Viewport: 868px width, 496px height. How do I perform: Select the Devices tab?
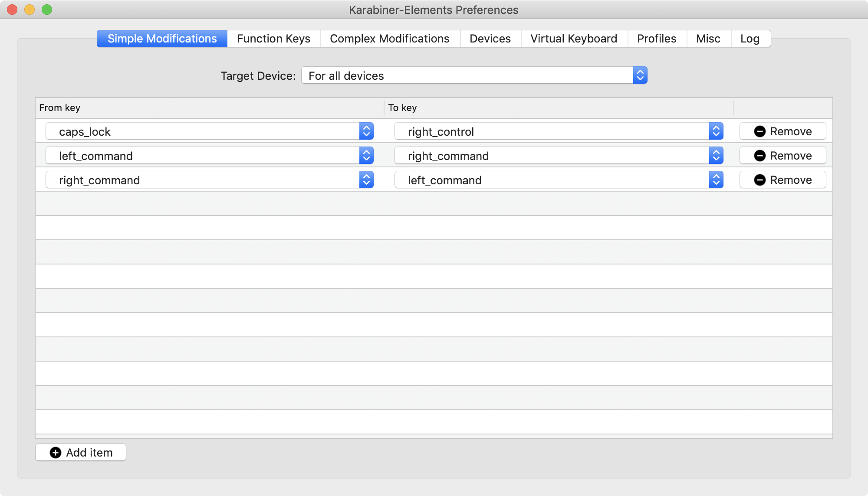click(490, 39)
